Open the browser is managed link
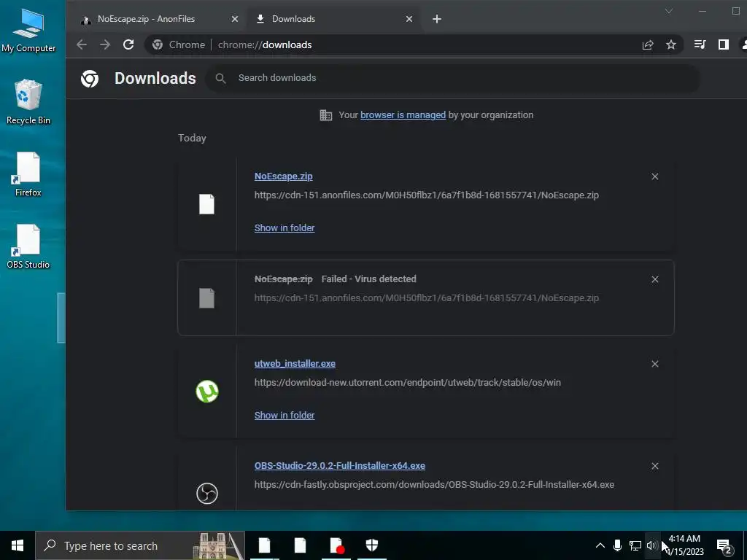The height and width of the screenshot is (560, 747). 403,114
